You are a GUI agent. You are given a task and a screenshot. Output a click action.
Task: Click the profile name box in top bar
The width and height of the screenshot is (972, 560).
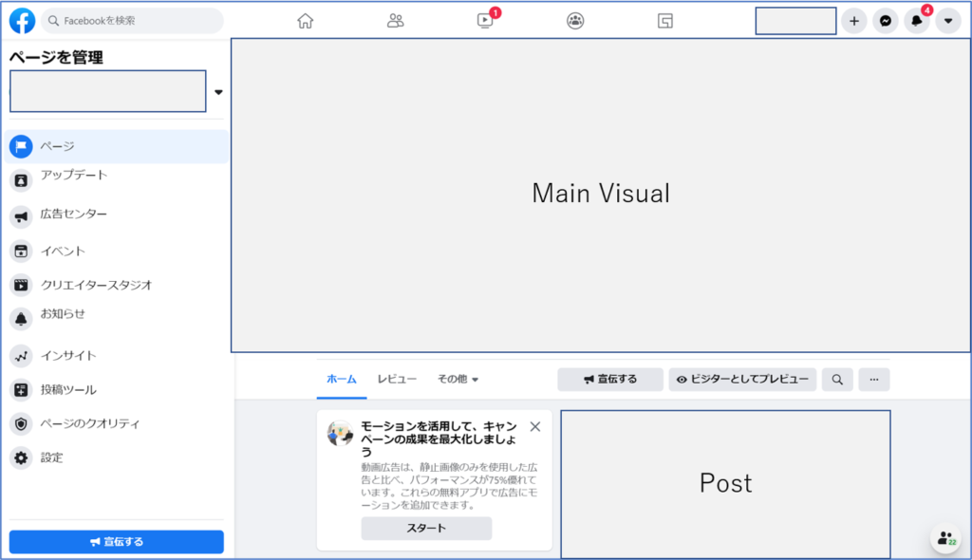click(795, 21)
